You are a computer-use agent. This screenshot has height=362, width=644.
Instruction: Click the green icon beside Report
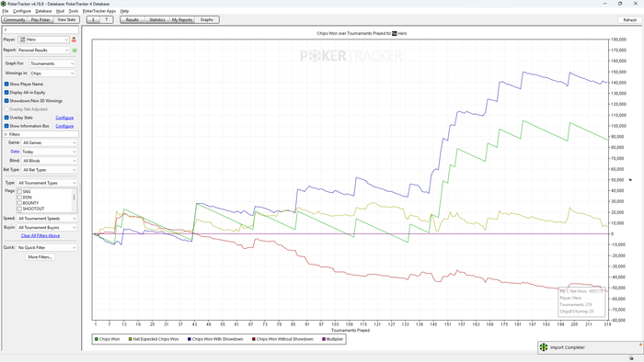coord(75,50)
